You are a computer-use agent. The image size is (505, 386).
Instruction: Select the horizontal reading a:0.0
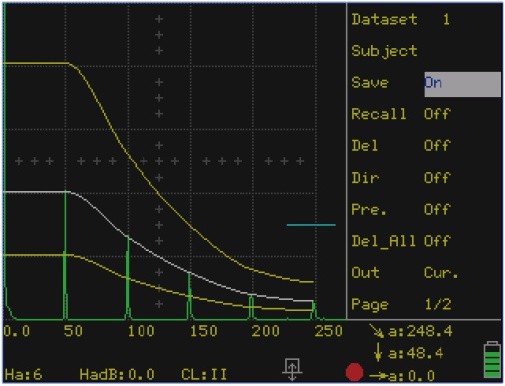click(411, 376)
